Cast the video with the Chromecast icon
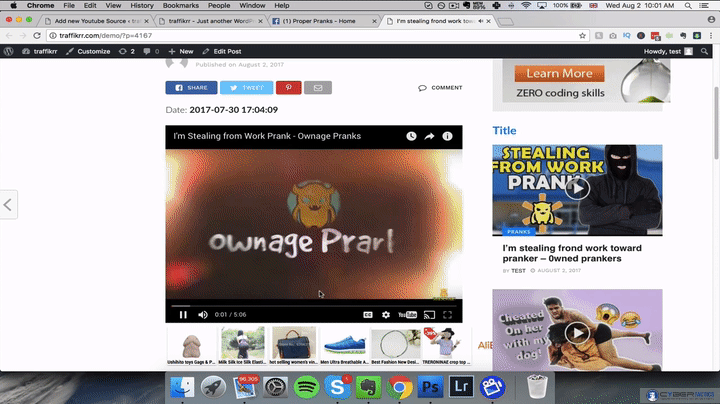This screenshot has width=720, height=404. click(x=429, y=314)
